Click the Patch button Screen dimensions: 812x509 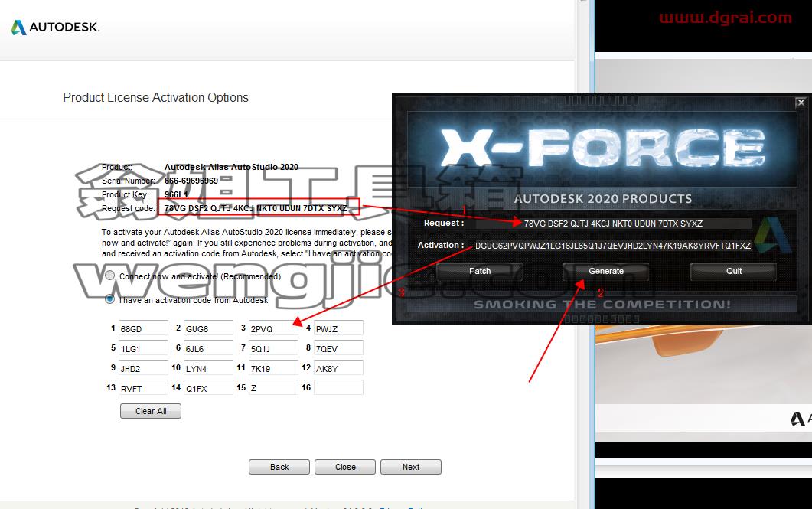[480, 271]
